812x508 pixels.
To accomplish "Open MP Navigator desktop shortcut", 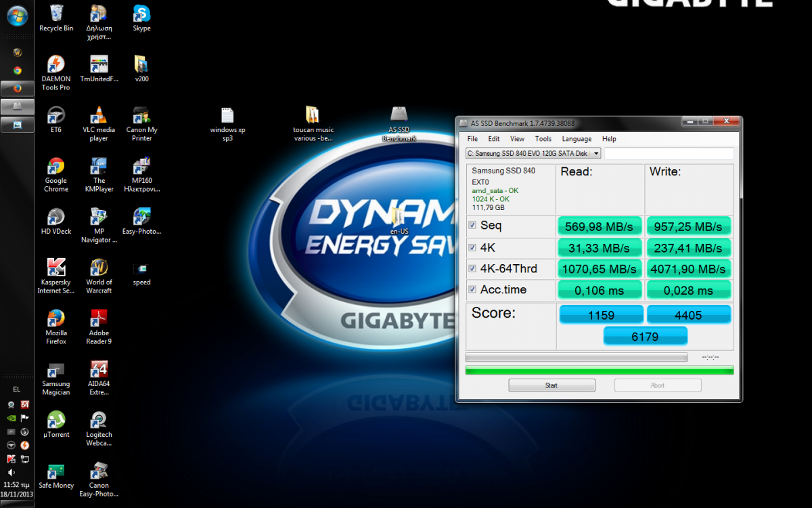I will 99,226.
